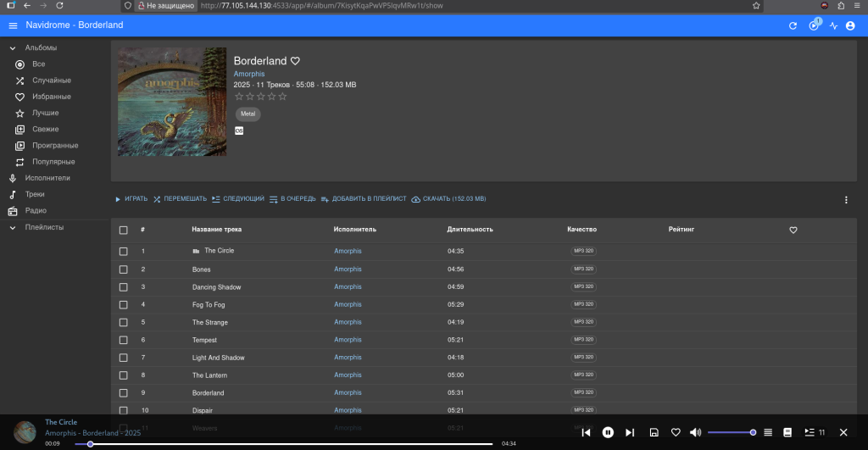Open the user profile icon
Viewport: 868px width, 450px height.
pos(850,26)
